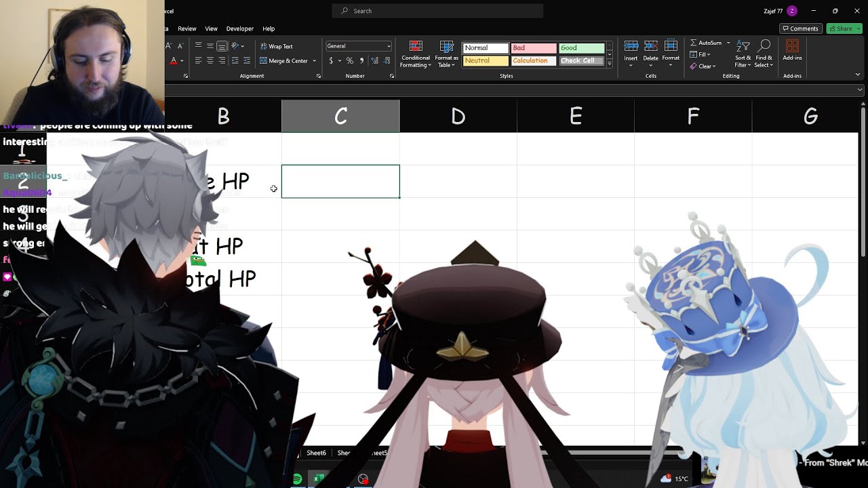Open the Review tab
Viewport: 868px width, 488px height.
point(187,28)
